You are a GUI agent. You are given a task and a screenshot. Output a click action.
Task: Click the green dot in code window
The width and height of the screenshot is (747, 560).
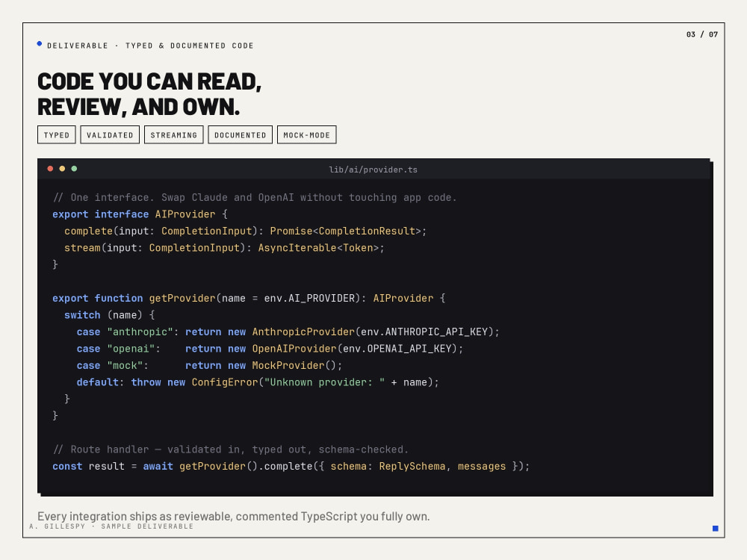pyautogui.click(x=74, y=169)
